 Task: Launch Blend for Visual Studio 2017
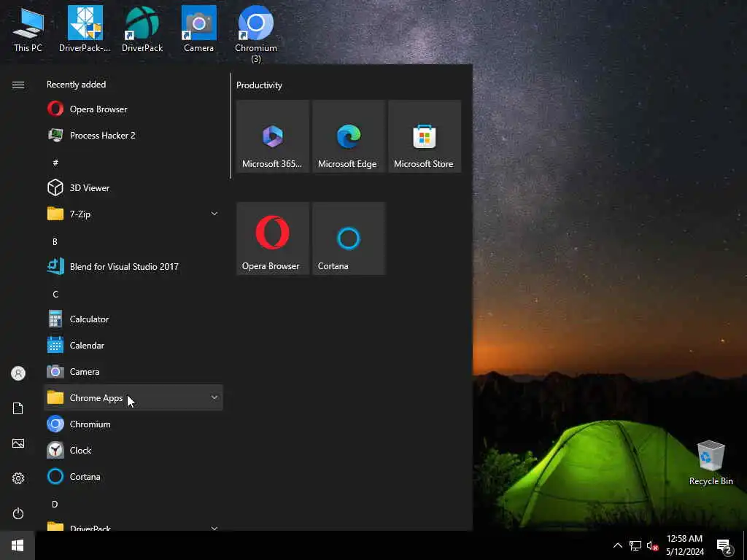[133, 267]
